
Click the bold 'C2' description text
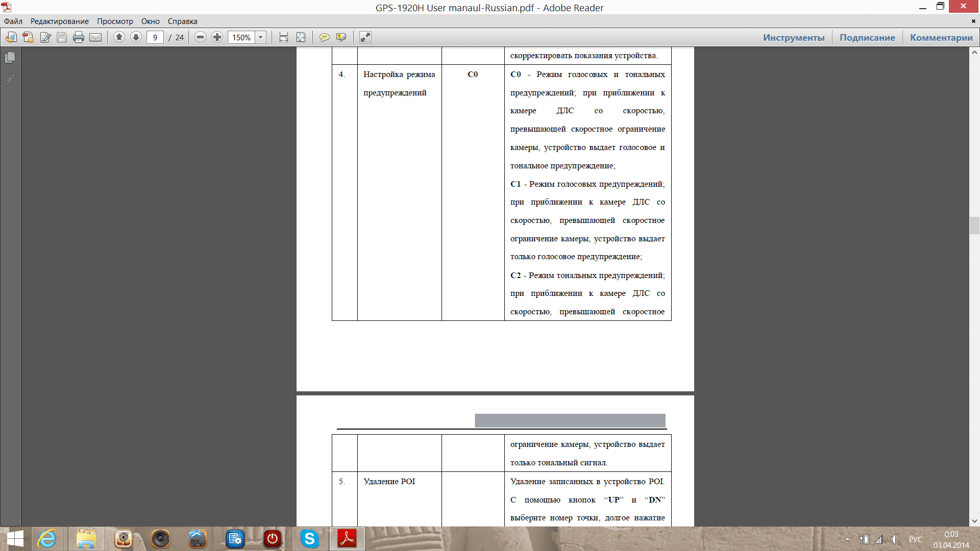(x=516, y=275)
